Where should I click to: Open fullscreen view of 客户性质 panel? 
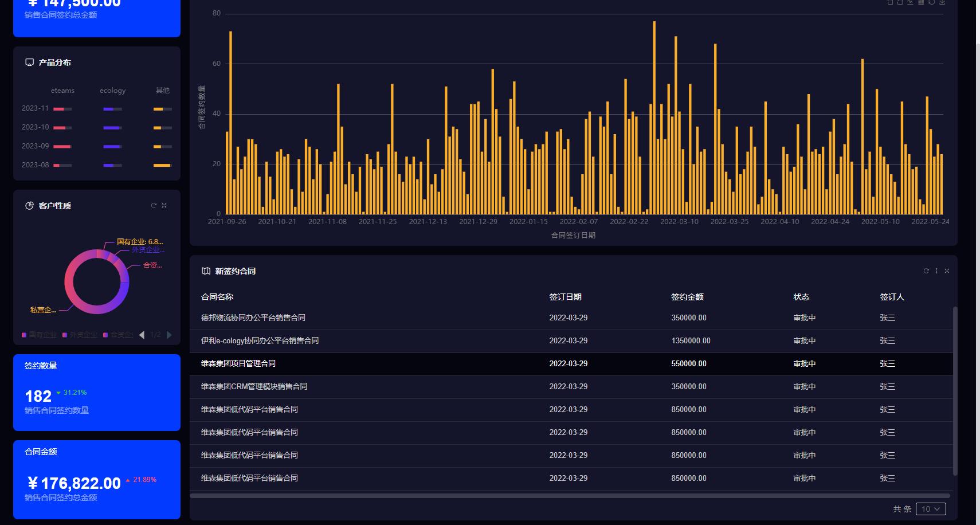pos(164,205)
